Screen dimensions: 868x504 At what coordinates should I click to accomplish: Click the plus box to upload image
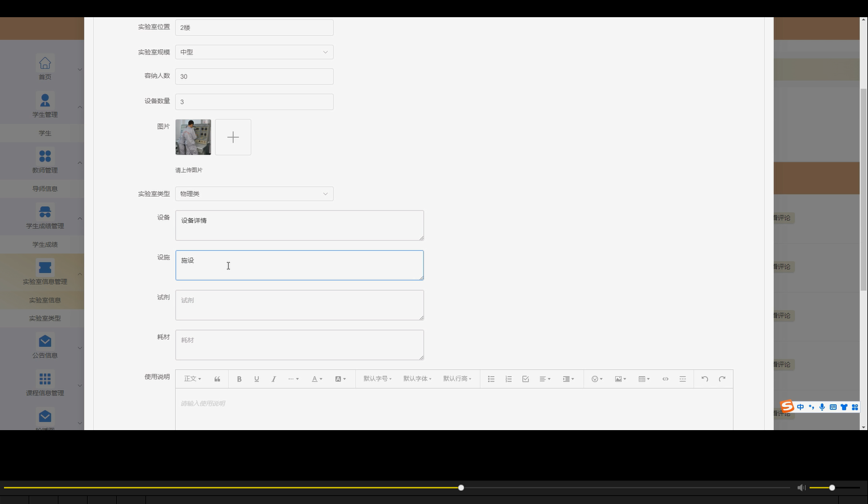coord(233,137)
